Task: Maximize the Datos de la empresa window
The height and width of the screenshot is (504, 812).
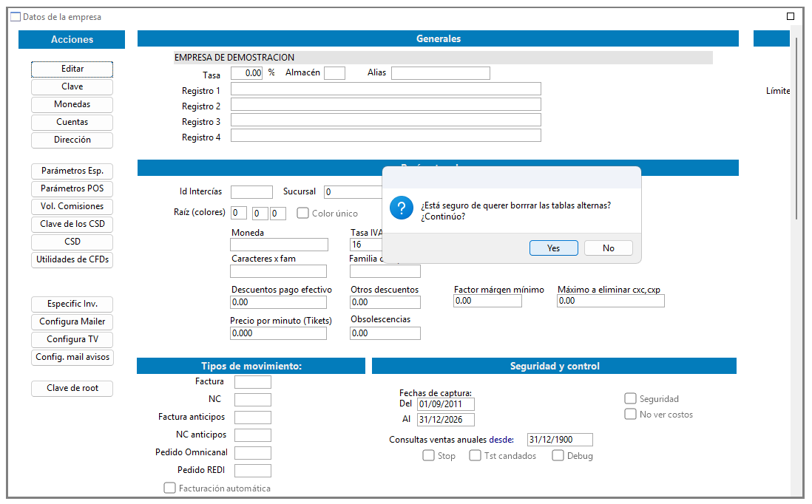Action: [x=791, y=16]
